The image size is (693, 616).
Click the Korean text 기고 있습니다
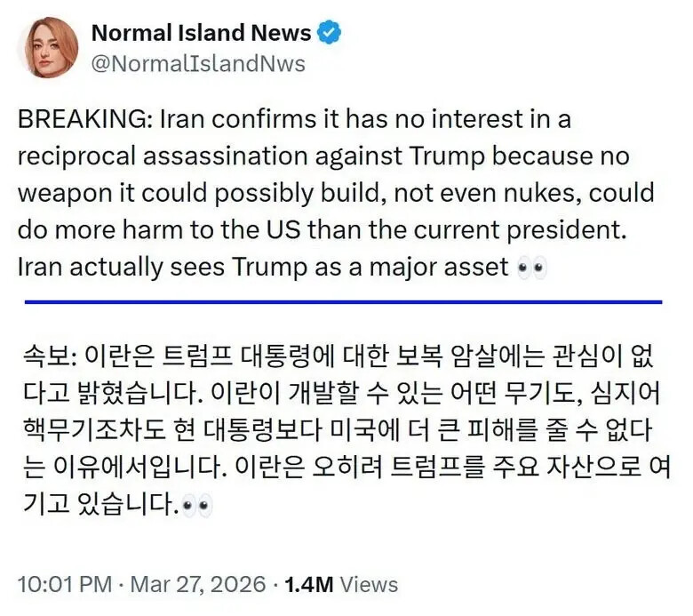[x=98, y=505]
